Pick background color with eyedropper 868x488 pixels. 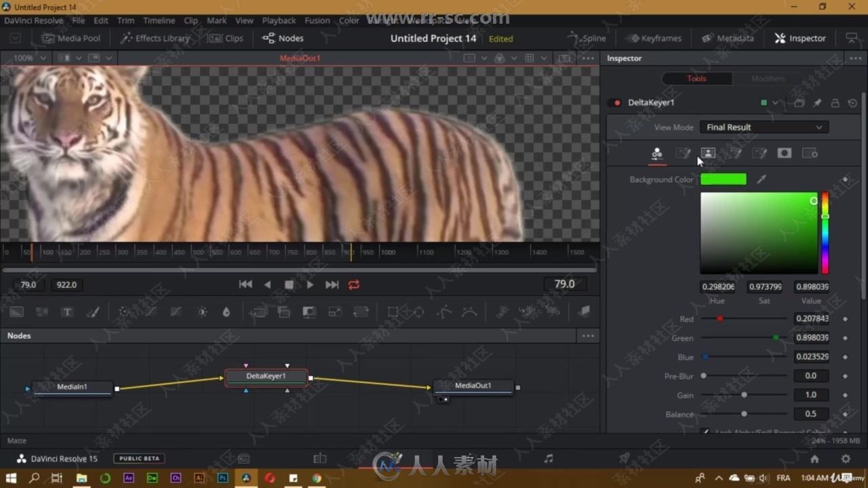tap(762, 179)
